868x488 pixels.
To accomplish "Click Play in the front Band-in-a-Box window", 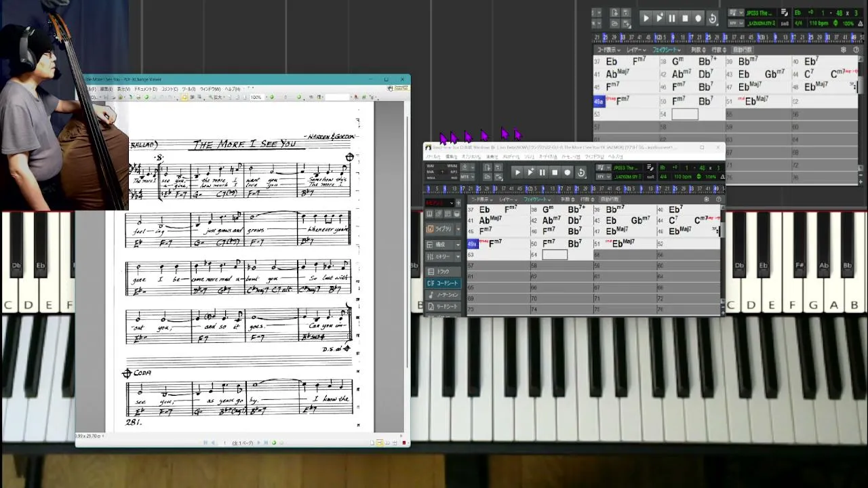I will click(x=517, y=172).
